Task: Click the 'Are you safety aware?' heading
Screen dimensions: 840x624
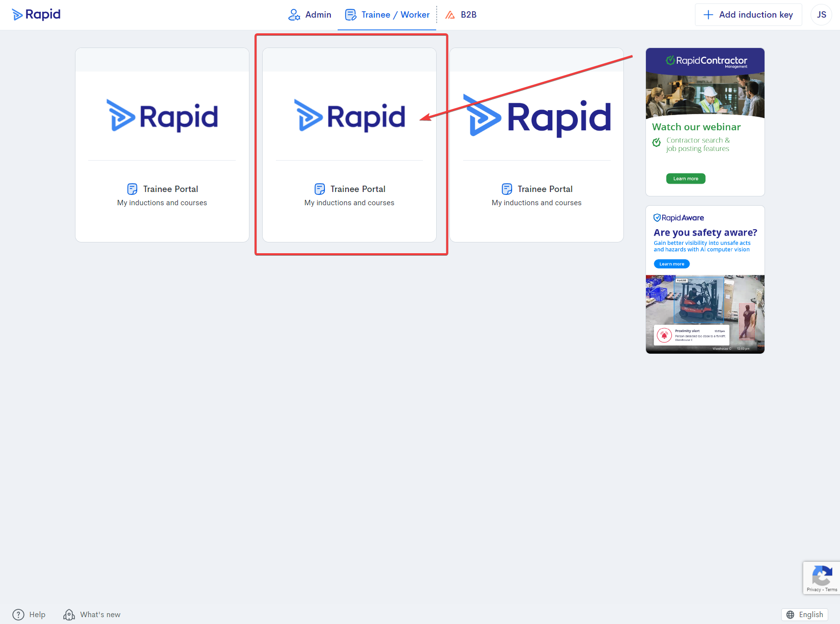Action: click(x=705, y=233)
